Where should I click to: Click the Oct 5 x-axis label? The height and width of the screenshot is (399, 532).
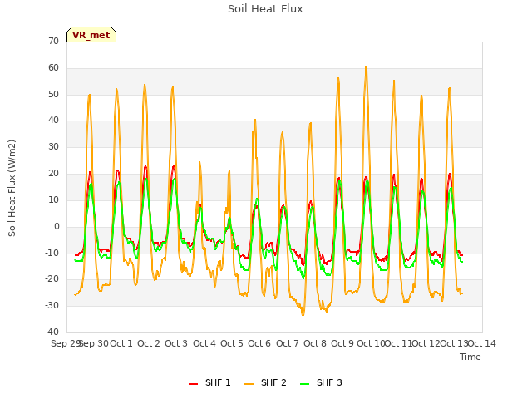pos(232,343)
